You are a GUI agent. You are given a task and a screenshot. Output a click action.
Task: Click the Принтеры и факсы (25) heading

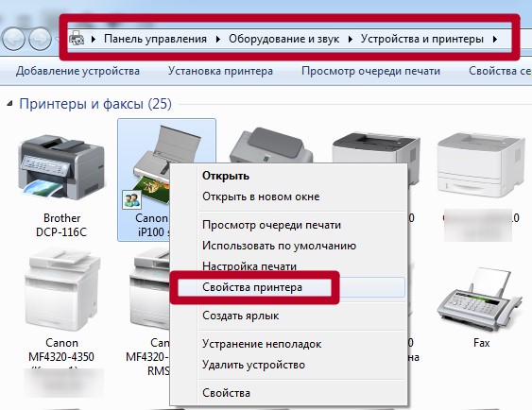click(95, 104)
